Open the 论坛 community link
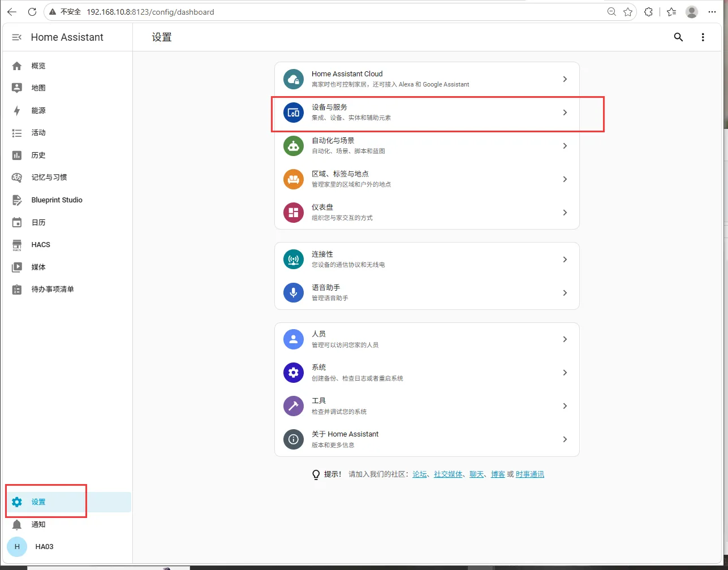728x570 pixels. click(x=420, y=474)
